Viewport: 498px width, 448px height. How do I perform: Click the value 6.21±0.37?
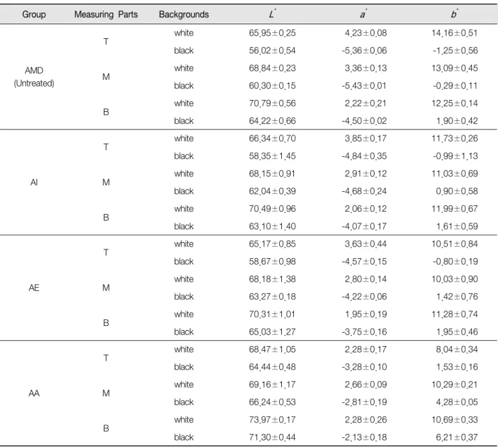coord(456,437)
